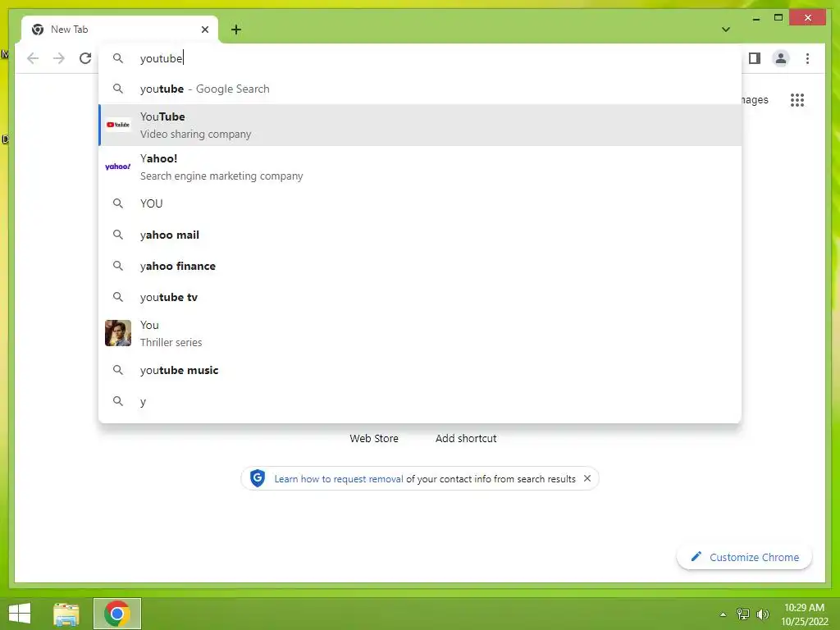Pick the 'yahoo mail' suggestion

[x=420, y=235]
